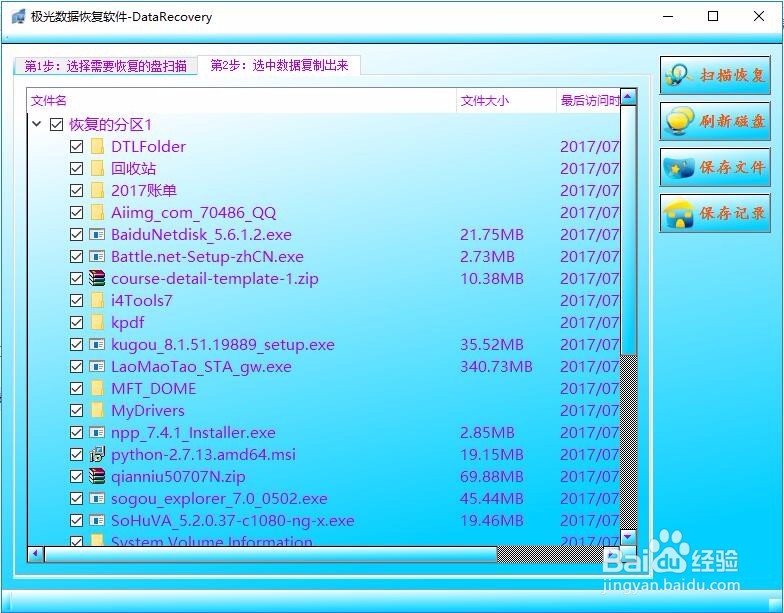Click the npp_7.4.1_Installer exe icon

[97, 432]
